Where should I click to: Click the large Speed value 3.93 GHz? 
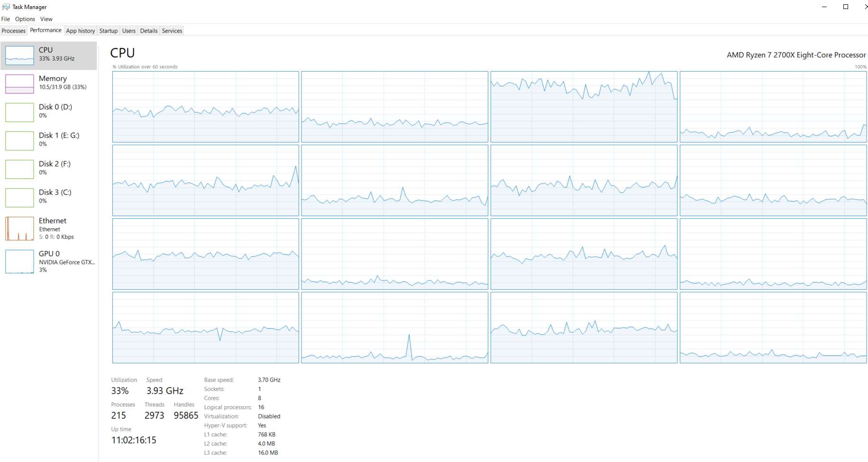pyautogui.click(x=165, y=391)
